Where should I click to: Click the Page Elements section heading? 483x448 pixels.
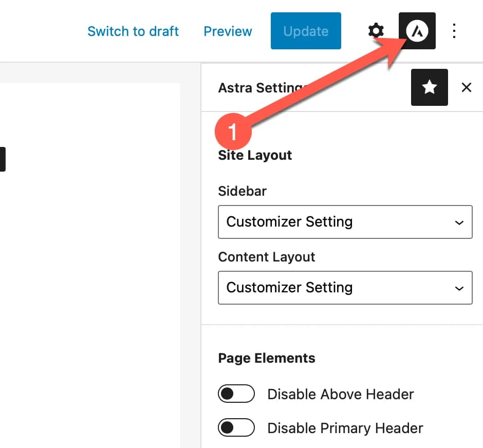pos(266,358)
